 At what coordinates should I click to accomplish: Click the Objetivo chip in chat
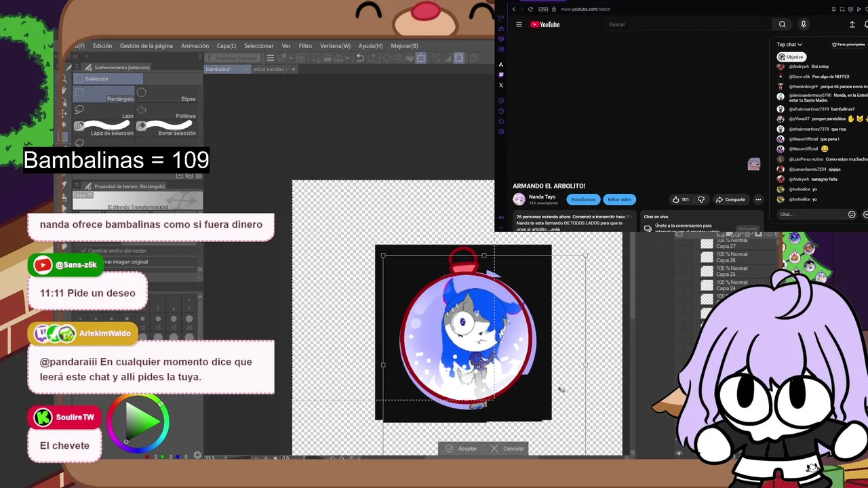pos(791,57)
